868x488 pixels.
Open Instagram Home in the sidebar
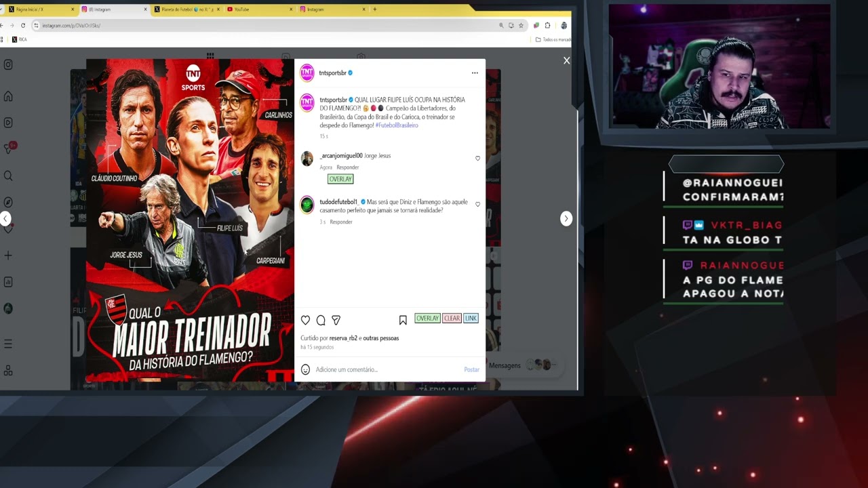click(8, 96)
